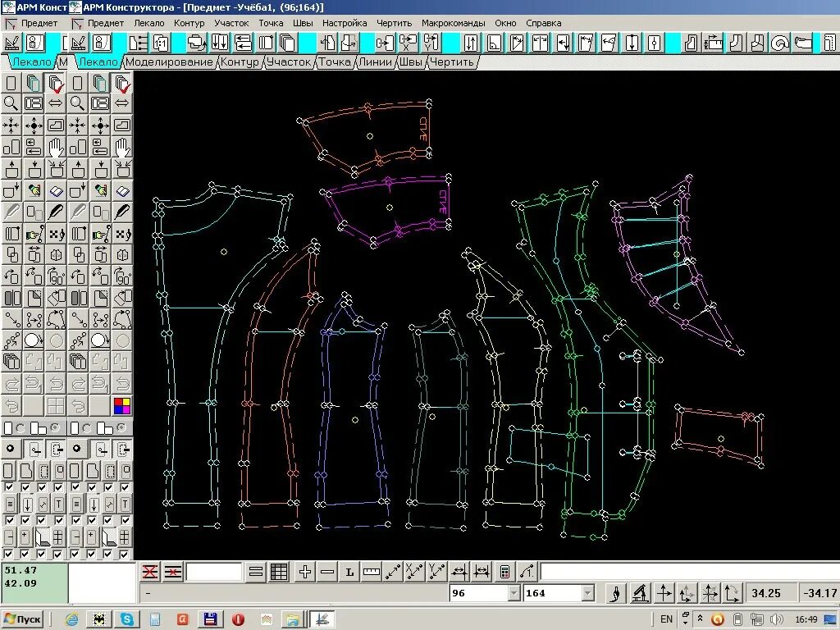
Task: Switch to the Моделирование tab
Action: [169, 62]
